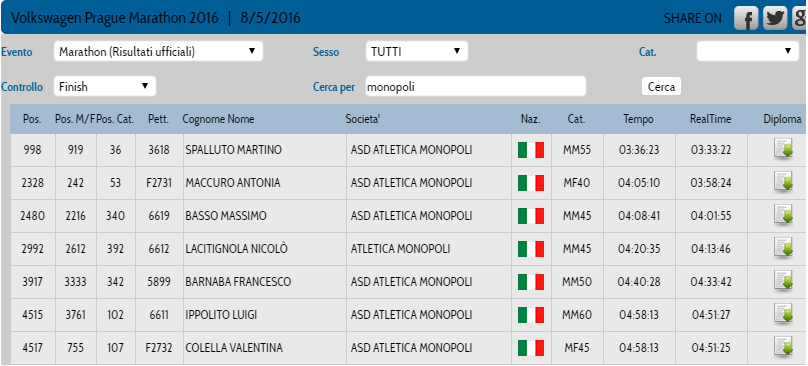Sort by Pos. Cat. column header
The image size is (808, 366).
[115, 119]
